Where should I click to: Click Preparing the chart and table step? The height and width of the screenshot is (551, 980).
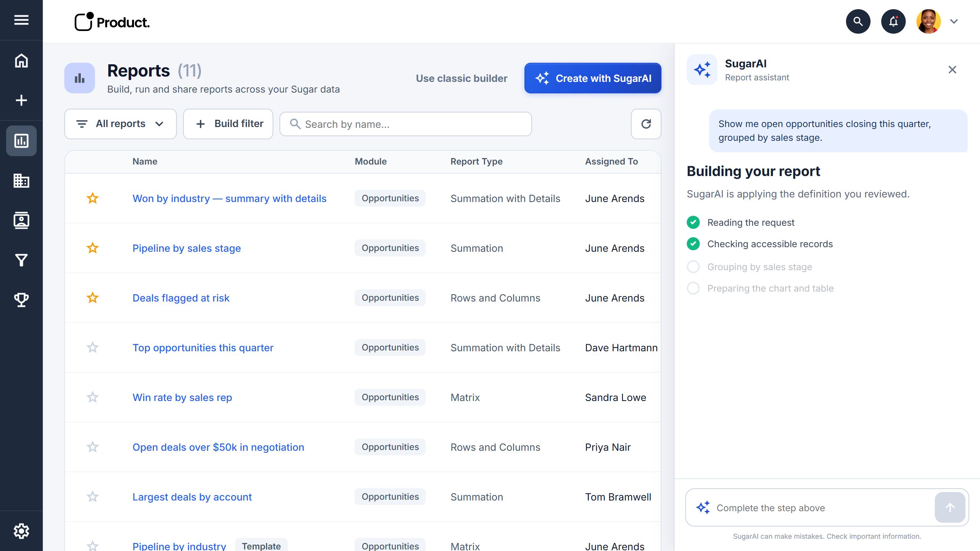coord(760,288)
